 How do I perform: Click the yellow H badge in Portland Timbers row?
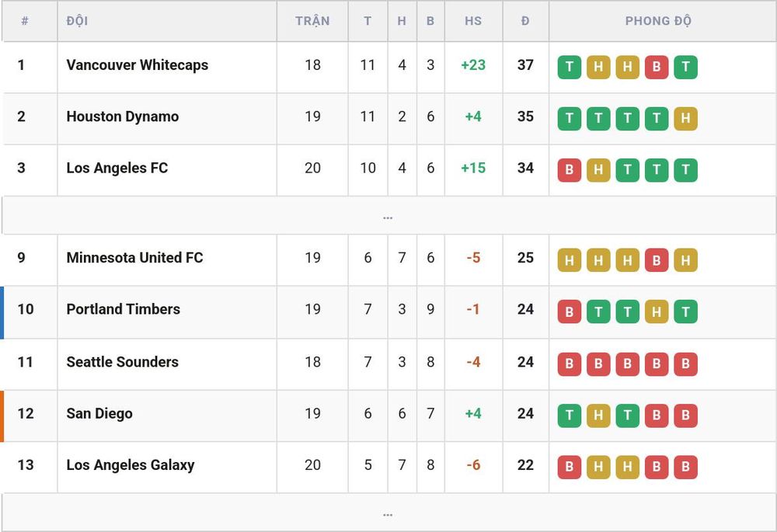pyautogui.click(x=657, y=311)
